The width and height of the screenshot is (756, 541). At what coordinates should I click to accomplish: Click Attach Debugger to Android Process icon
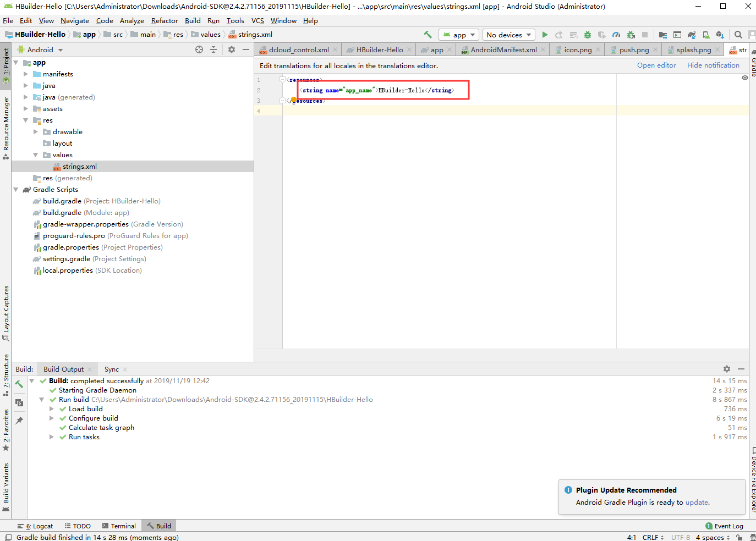pos(631,35)
